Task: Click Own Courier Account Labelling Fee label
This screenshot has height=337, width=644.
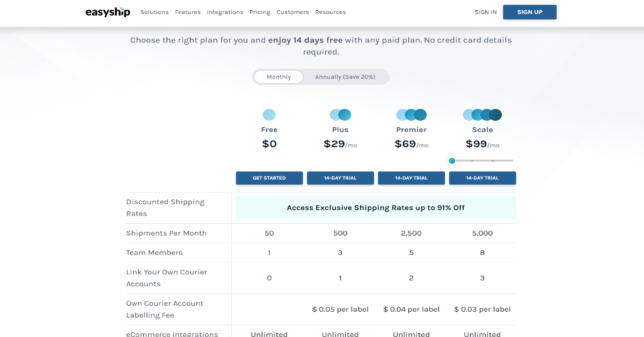Action: pyautogui.click(x=165, y=309)
